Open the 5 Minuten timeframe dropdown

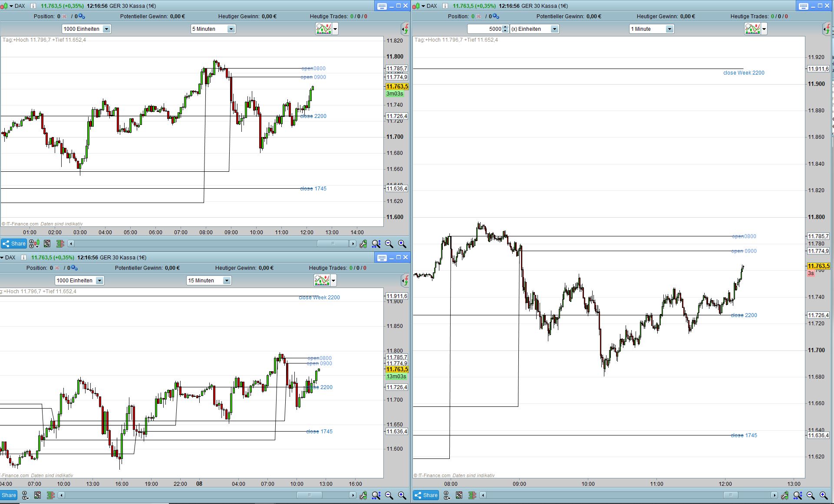point(231,29)
